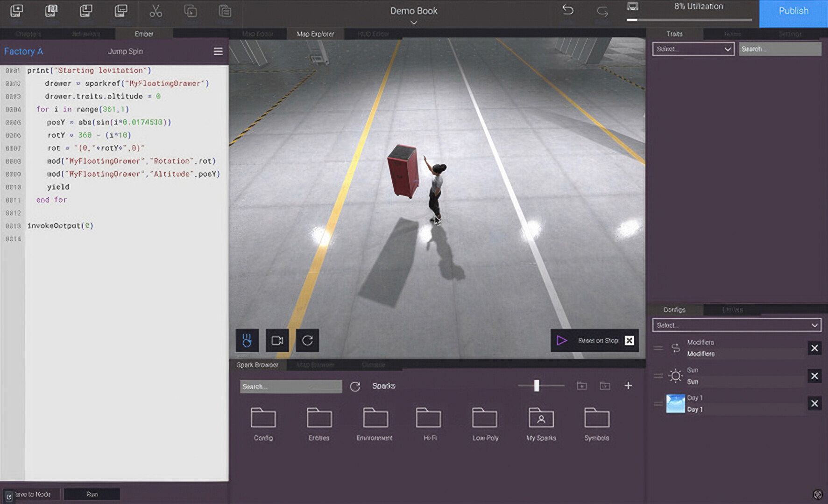Click the camera view icon
The height and width of the screenshot is (504, 828).
277,340
